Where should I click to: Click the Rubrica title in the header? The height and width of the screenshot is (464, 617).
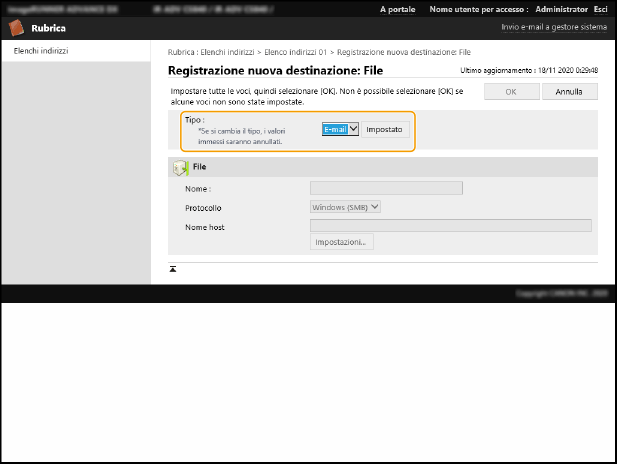48,28
